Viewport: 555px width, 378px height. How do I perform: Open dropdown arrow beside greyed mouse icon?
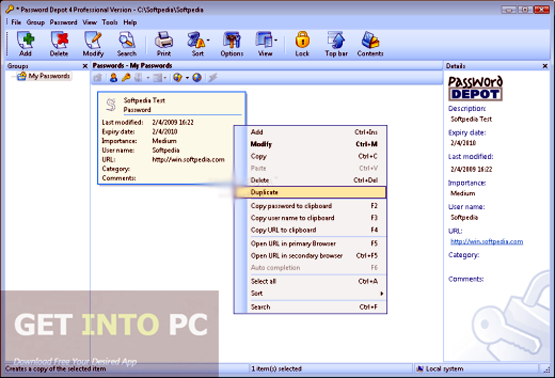[148, 78]
